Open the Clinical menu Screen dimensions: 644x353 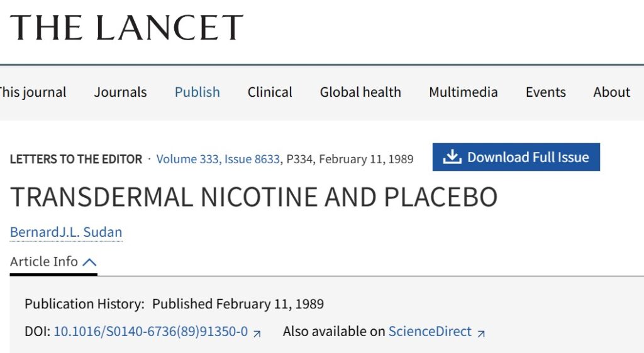pyautogui.click(x=270, y=92)
